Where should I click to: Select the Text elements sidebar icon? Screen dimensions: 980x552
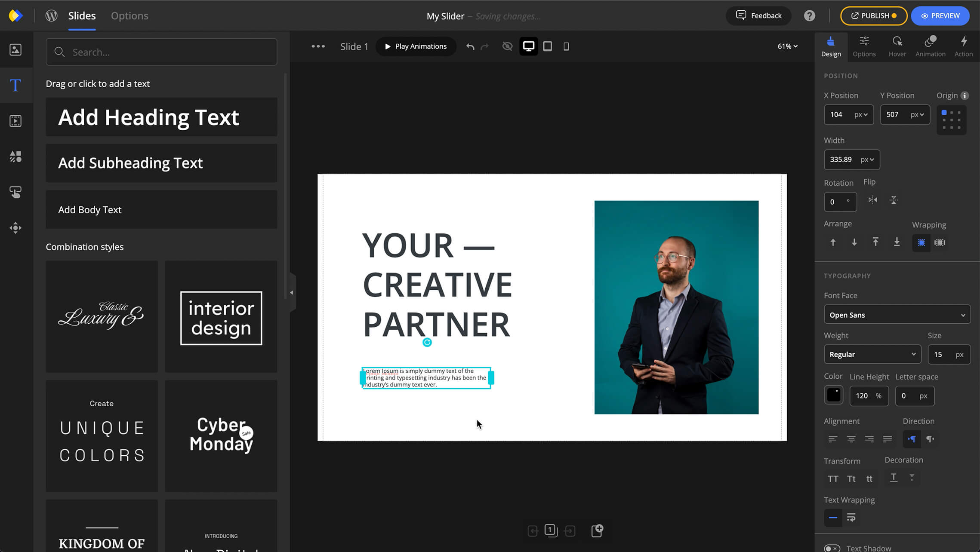[x=15, y=85]
